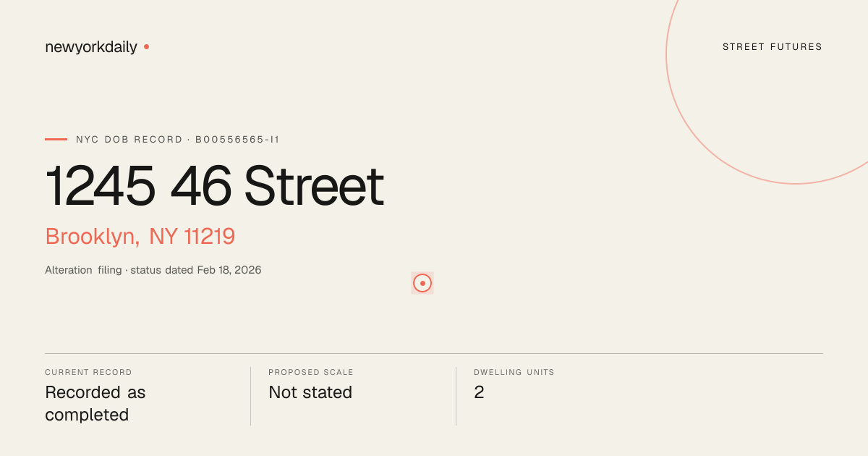Screen dimensions: 868x456
Task: Open the newyorkdaily logo
Action: (91, 47)
